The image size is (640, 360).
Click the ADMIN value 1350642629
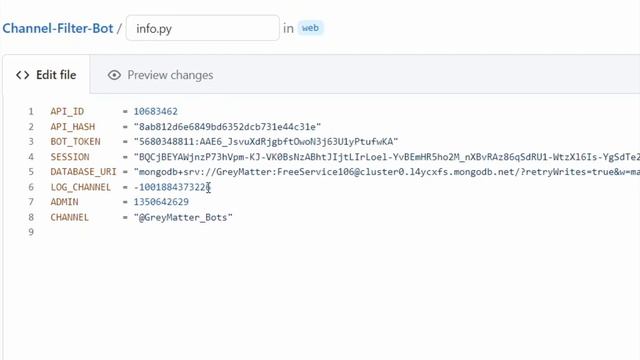(x=161, y=202)
